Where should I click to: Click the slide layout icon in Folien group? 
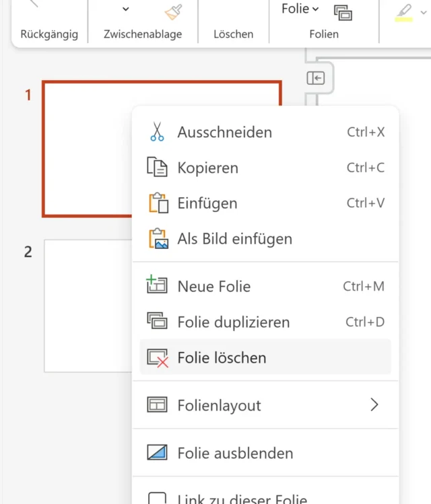(x=343, y=12)
